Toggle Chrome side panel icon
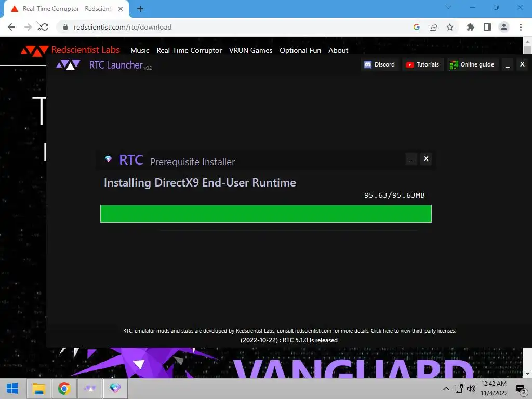This screenshot has width=532, height=399. point(487,27)
